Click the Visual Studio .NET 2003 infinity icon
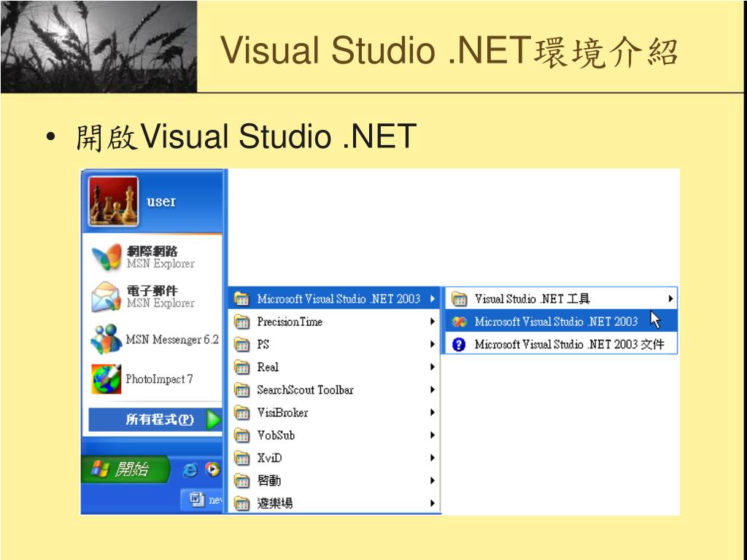The image size is (747, 560). click(459, 322)
